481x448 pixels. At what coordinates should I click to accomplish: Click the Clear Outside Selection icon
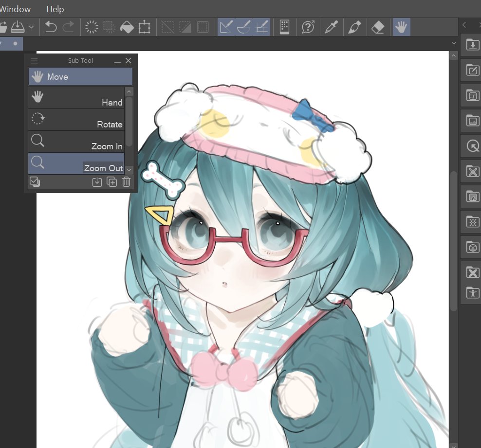109,27
